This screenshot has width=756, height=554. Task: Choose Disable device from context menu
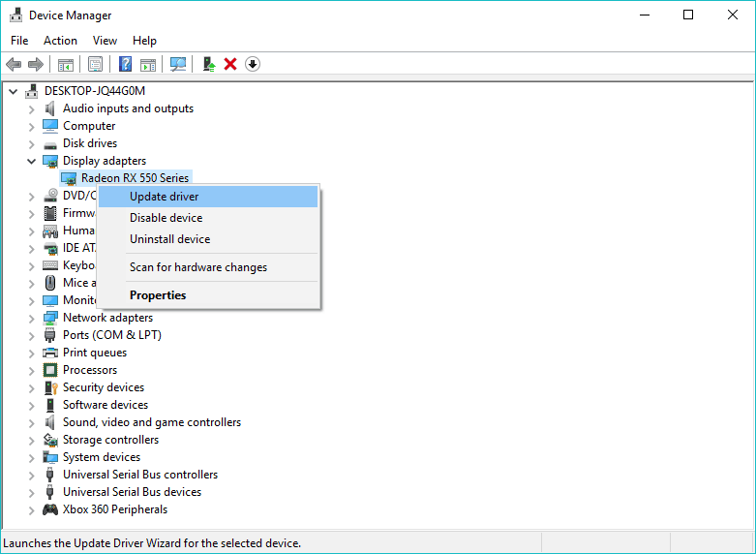208,218
